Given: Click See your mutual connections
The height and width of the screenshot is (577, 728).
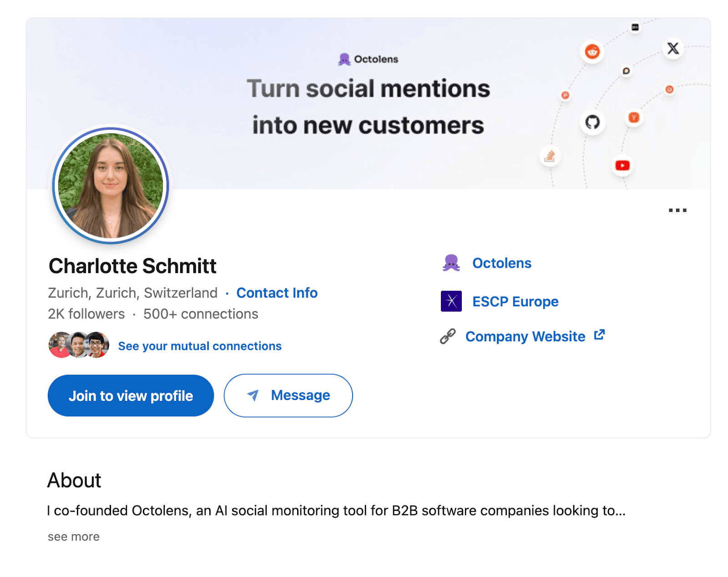Looking at the screenshot, I should pyautogui.click(x=199, y=346).
